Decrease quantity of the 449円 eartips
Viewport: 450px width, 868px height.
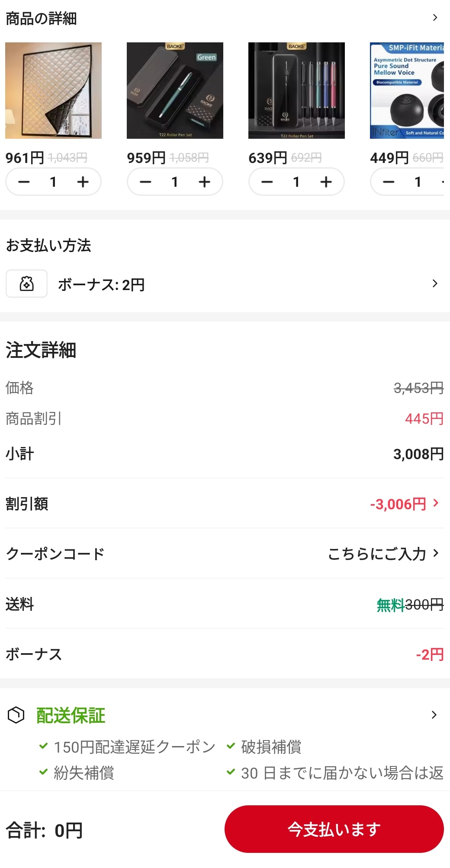(x=389, y=182)
